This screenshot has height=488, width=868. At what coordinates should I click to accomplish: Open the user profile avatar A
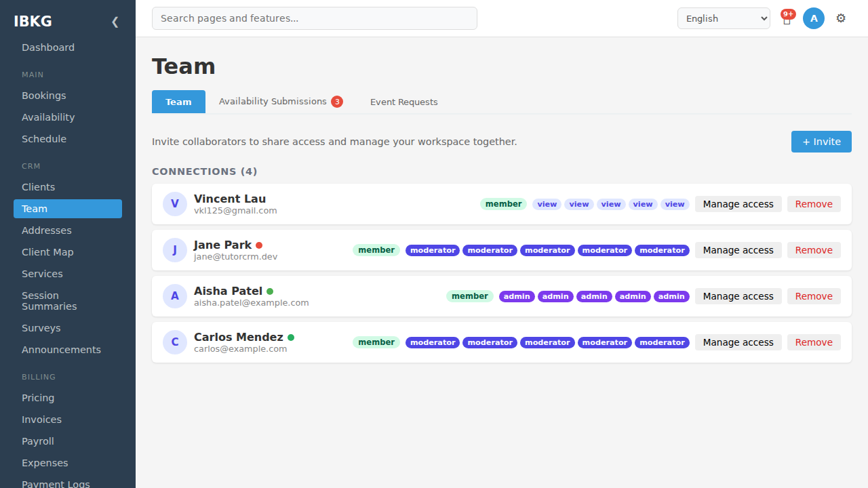pyautogui.click(x=814, y=18)
